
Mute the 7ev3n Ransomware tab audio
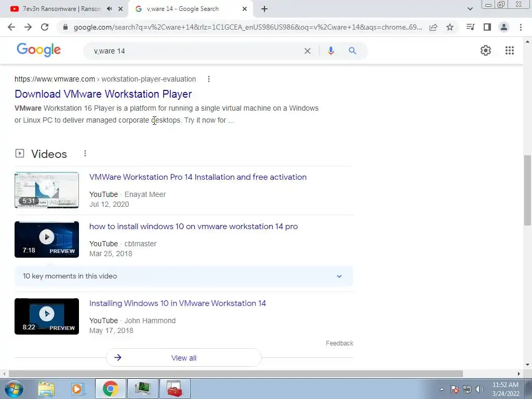click(x=109, y=9)
